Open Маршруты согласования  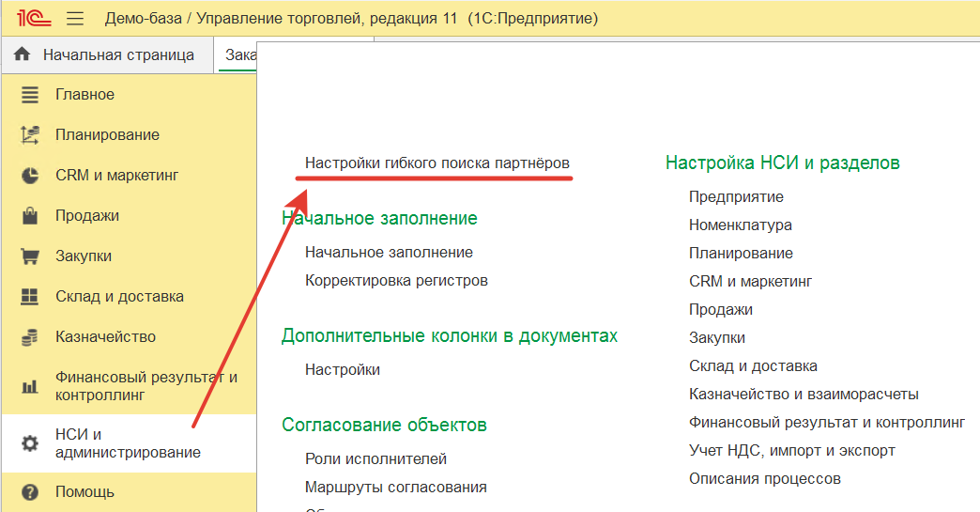click(x=395, y=487)
